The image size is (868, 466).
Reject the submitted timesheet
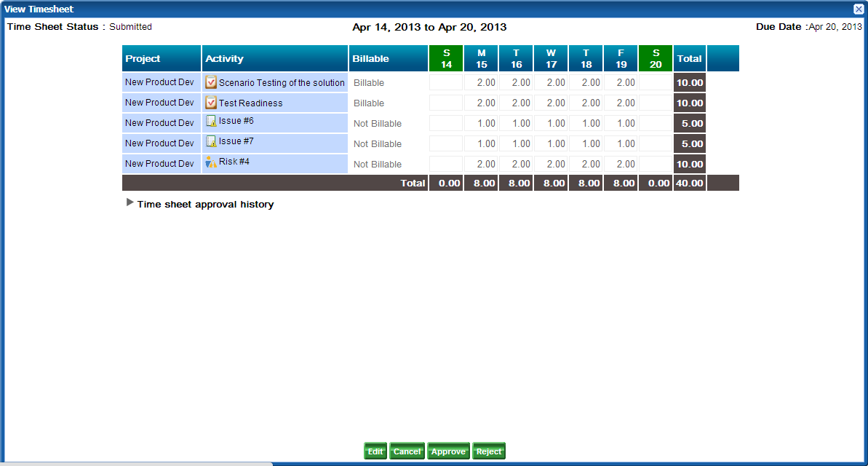coord(489,451)
